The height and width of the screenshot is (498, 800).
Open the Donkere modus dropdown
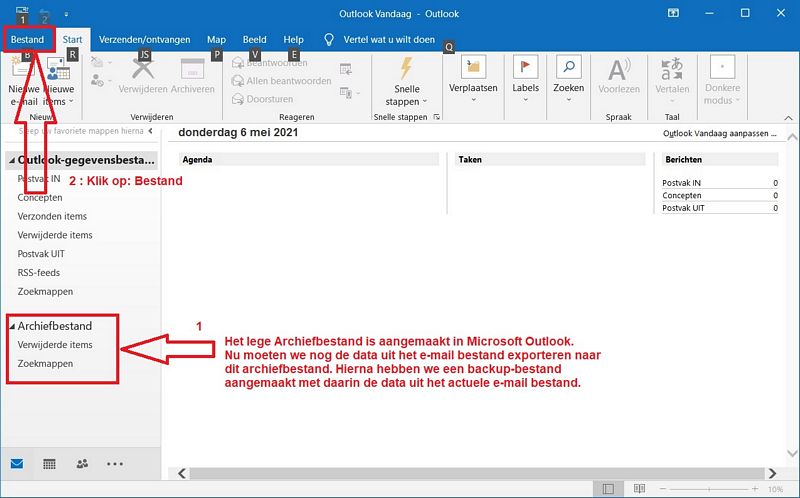(722, 81)
